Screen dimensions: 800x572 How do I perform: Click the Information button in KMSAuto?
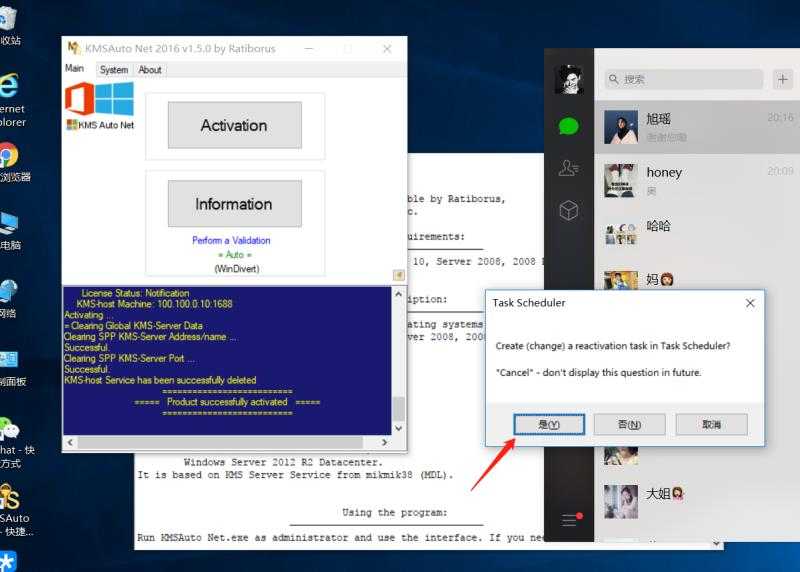[235, 204]
